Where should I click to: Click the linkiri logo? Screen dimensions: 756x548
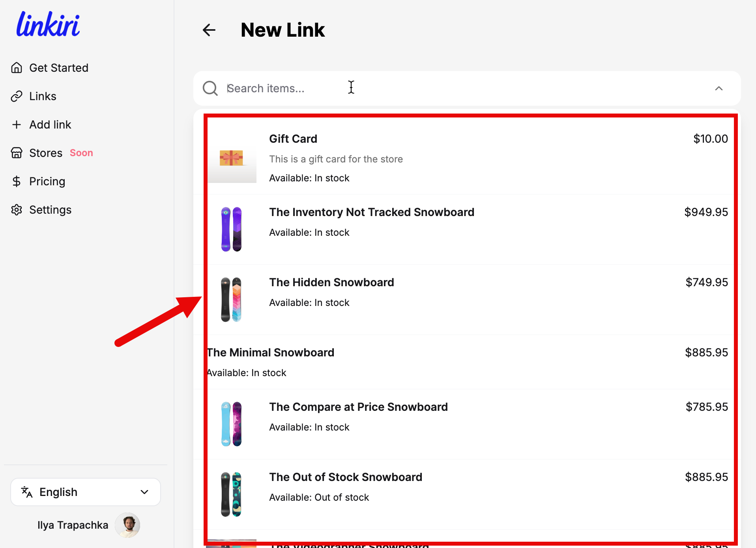coord(48,24)
